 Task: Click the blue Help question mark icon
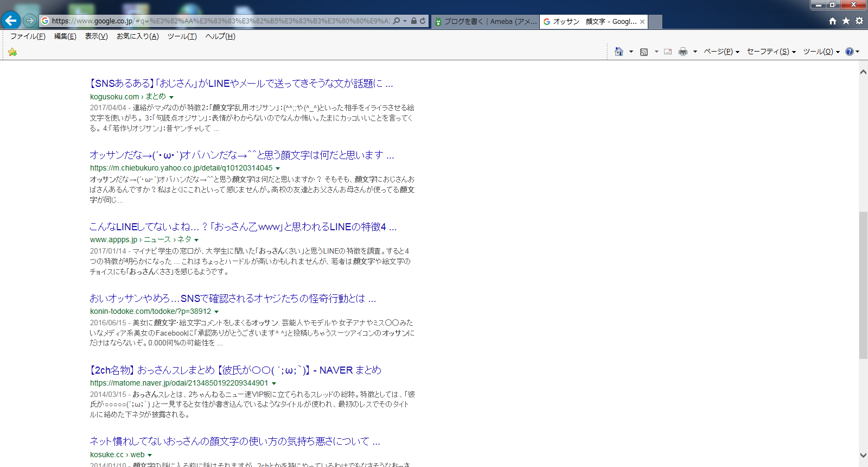tap(850, 52)
